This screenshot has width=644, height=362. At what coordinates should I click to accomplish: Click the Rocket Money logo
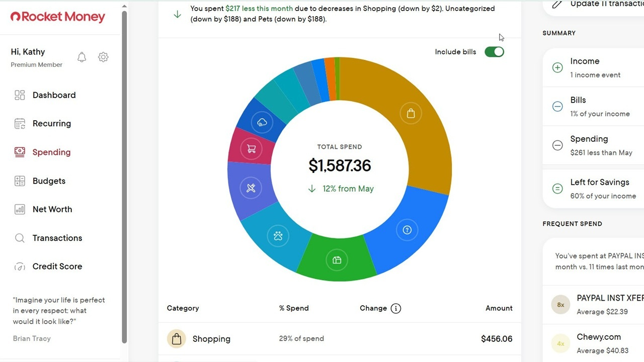pyautogui.click(x=57, y=17)
